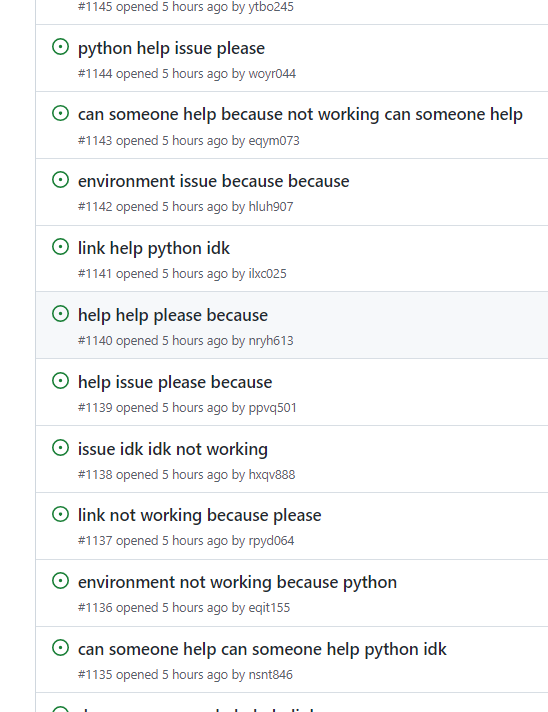
Task: Click '#1145 opened 5 hours ago' text
Action: [x=153, y=7]
